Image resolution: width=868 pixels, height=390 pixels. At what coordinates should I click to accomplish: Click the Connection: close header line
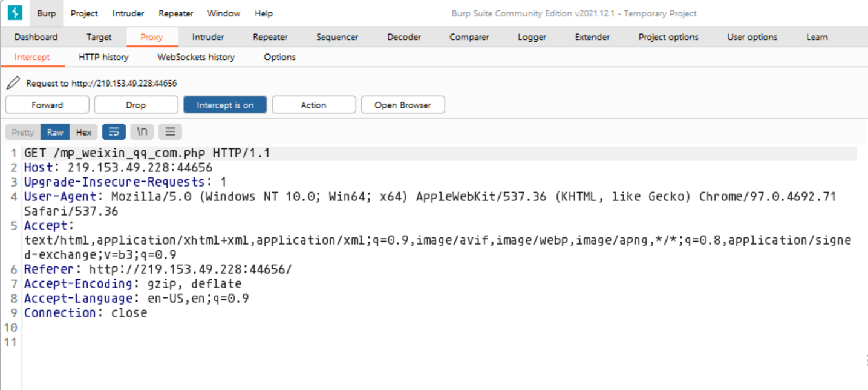85,312
